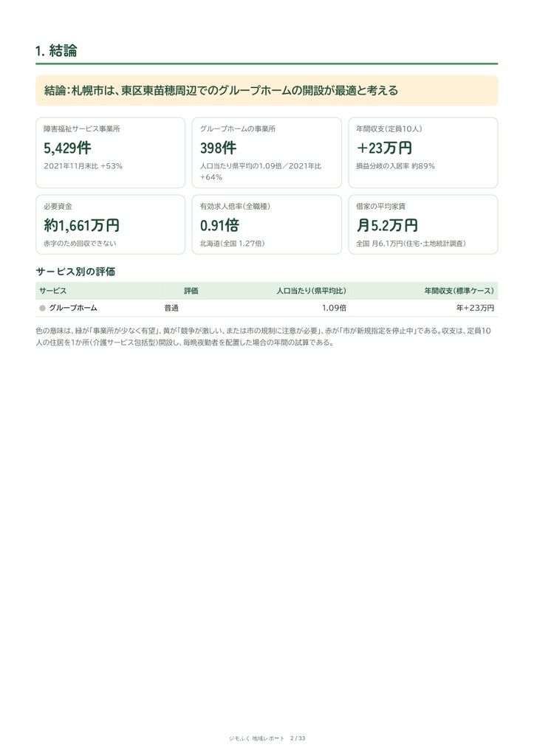
Task: Click the '普通' evaluation cell
Action: [x=171, y=308]
